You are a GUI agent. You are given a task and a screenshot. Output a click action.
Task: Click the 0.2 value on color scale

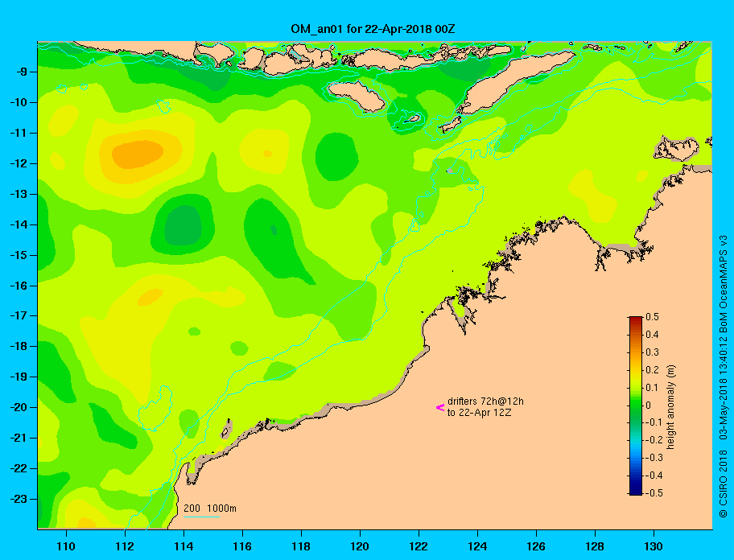tap(652, 370)
